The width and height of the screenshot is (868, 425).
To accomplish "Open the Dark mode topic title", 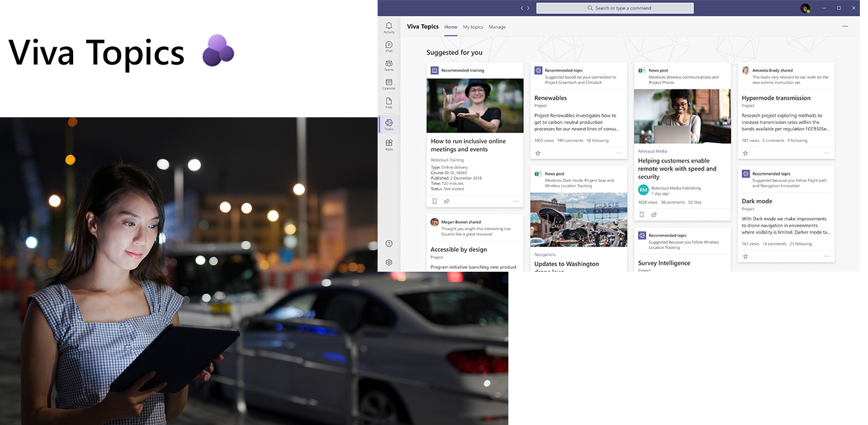I will 757,201.
